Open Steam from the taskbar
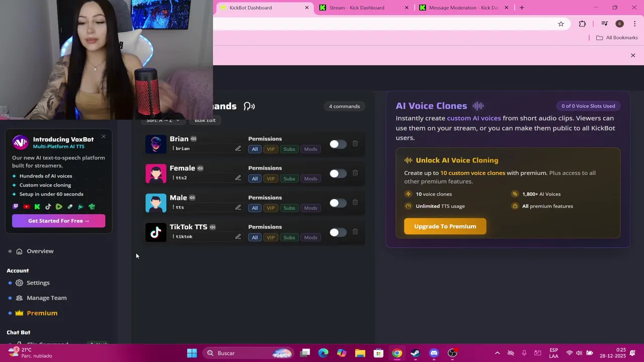Viewport: 644px width, 362px height. point(415,353)
